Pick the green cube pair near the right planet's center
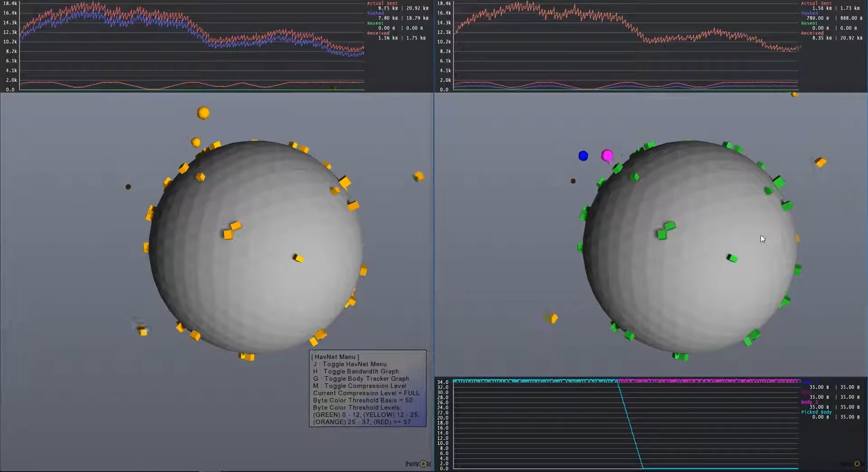The width and height of the screenshot is (868, 472). click(x=665, y=230)
